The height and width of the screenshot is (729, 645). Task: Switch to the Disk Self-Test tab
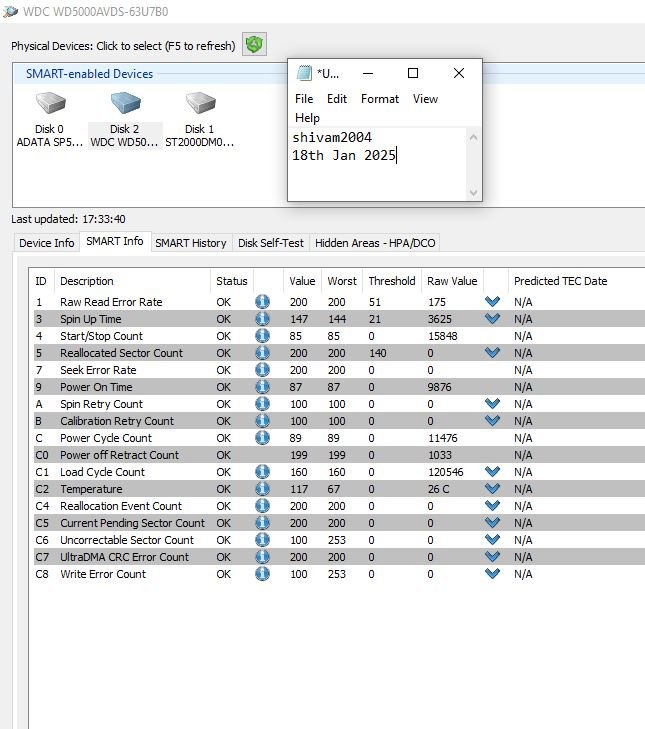pyautogui.click(x=270, y=243)
